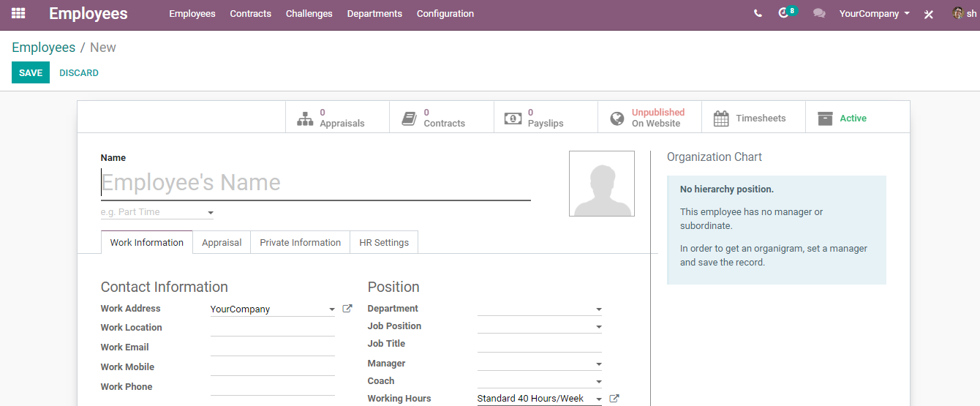Open the Departments top menu
This screenshot has width=980, height=406.
[x=374, y=13]
